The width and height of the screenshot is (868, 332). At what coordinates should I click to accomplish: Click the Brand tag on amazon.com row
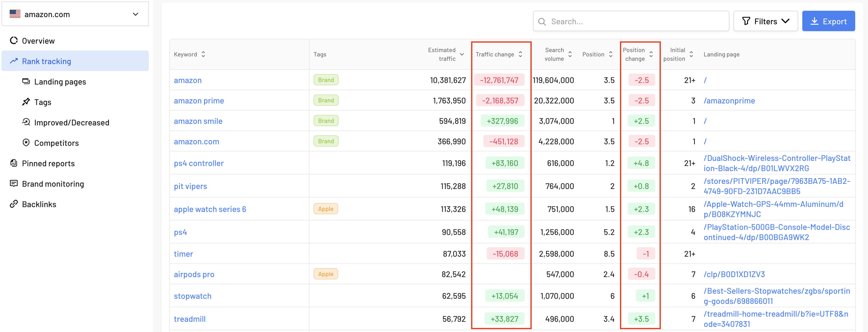click(326, 141)
